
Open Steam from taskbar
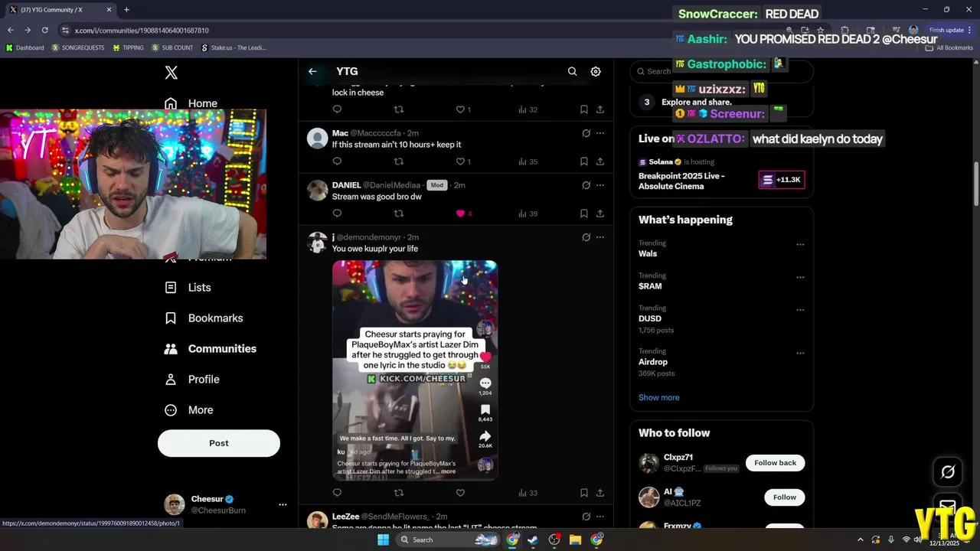pos(533,540)
